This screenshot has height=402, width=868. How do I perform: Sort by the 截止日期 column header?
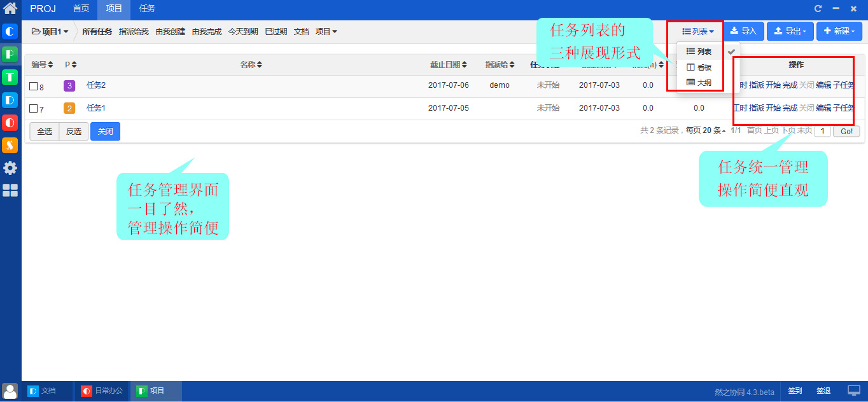pyautogui.click(x=448, y=65)
